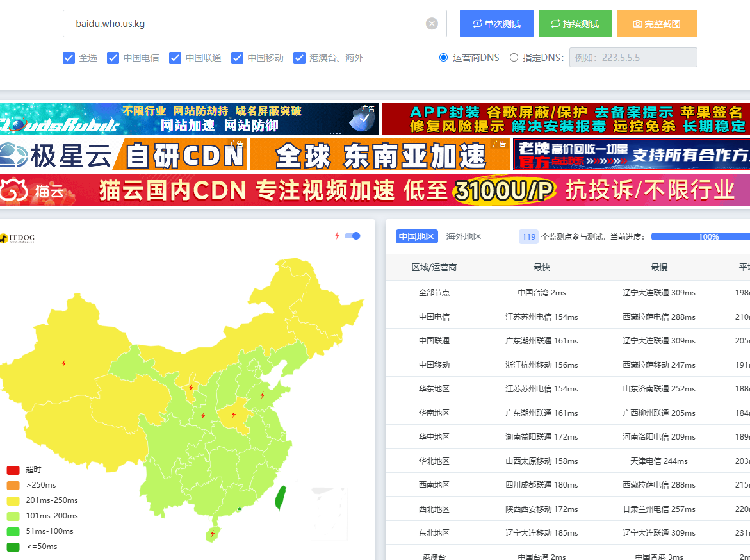
Task: Click the 区域/运营商 column header
Action: point(434,268)
